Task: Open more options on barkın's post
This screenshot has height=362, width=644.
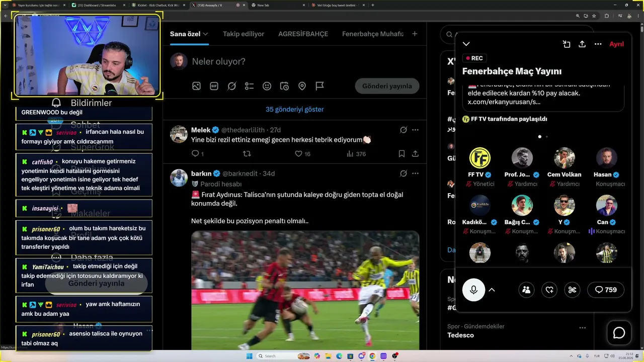Action: [x=415, y=173]
